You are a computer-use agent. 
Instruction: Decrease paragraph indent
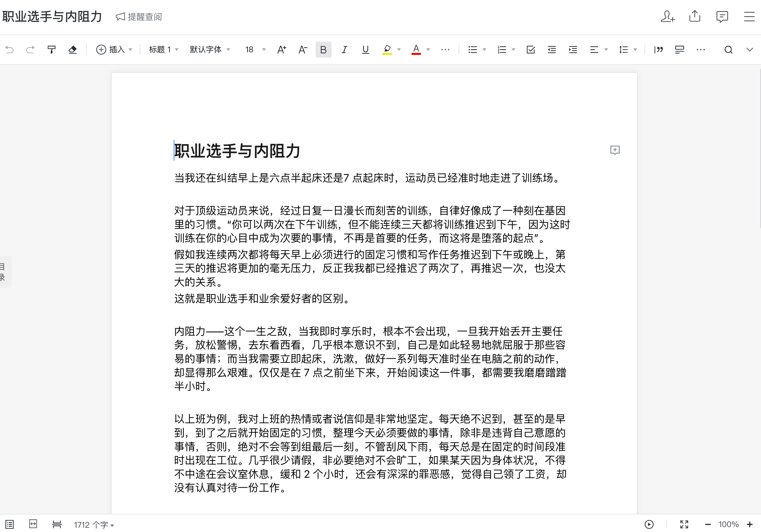pyautogui.click(x=552, y=50)
